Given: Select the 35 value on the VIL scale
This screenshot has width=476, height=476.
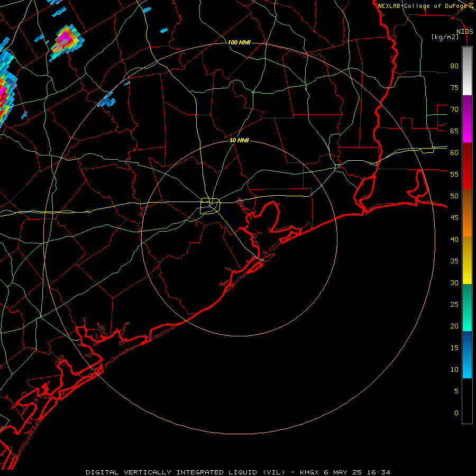Looking at the screenshot, I should (454, 261).
